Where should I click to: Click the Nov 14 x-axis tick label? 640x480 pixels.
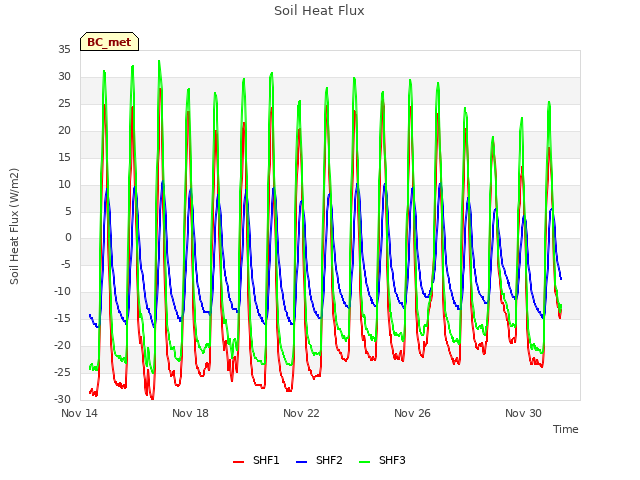[x=79, y=413]
